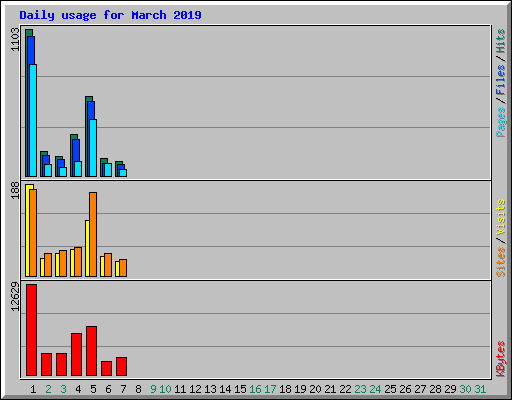Click the 12629 KBytes axis value
The image size is (512, 400).
click(15, 297)
